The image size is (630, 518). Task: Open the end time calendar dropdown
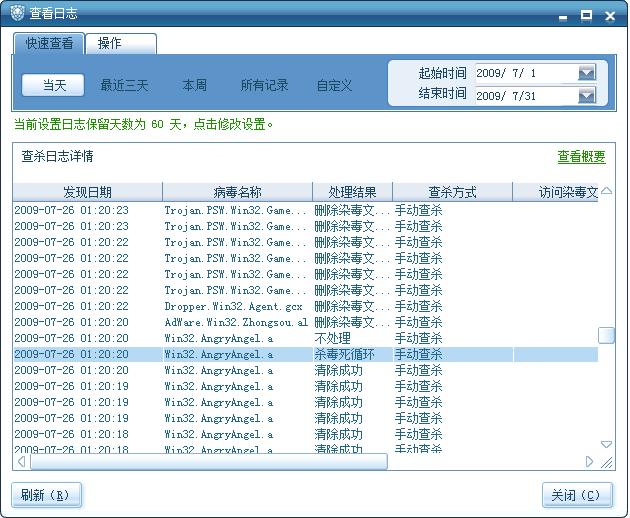click(x=587, y=96)
